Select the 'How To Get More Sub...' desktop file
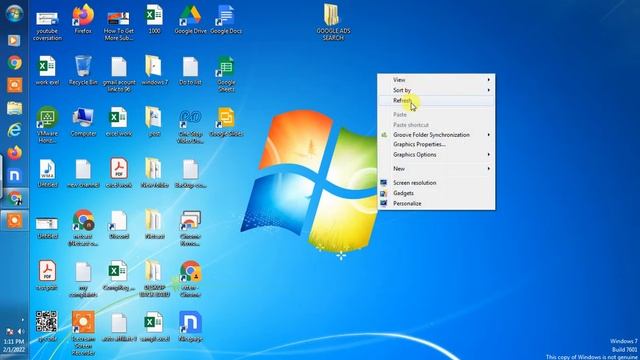 click(x=119, y=25)
